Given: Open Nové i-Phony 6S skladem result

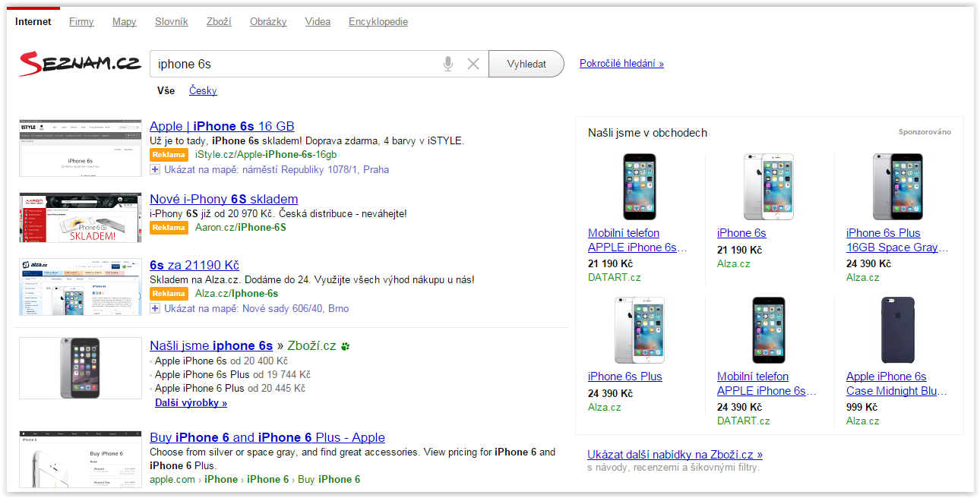Looking at the screenshot, I should point(223,199).
